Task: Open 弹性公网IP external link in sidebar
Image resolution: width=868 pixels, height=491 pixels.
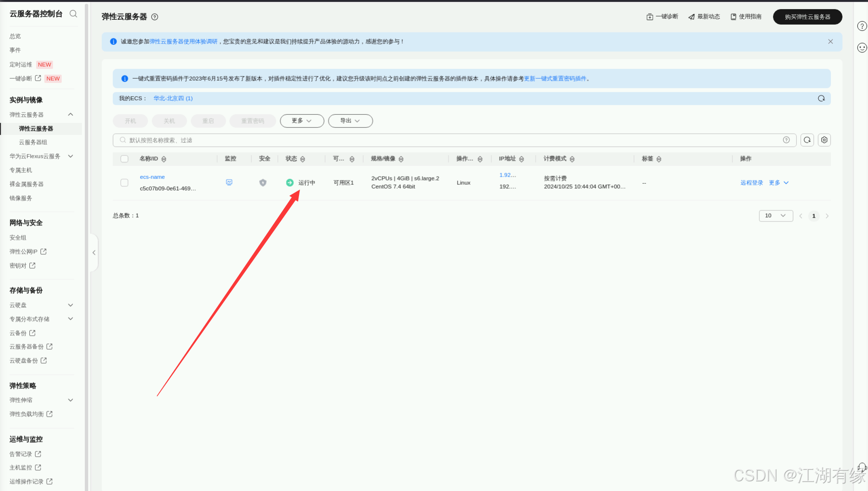Action: (x=28, y=252)
